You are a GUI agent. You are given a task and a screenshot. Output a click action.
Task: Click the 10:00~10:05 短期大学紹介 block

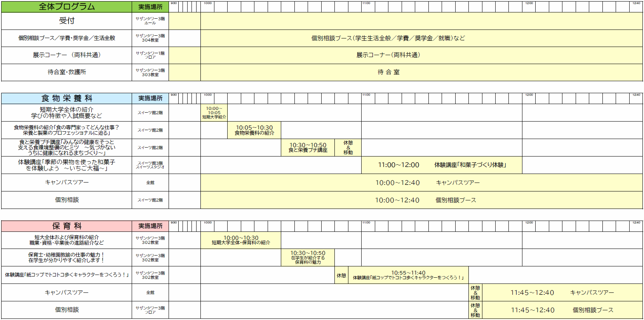pos(214,113)
